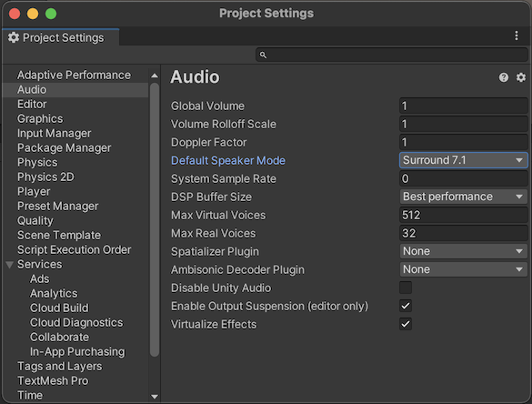The image size is (532, 404).
Task: Open Cloud Build service settings
Action: click(x=59, y=308)
